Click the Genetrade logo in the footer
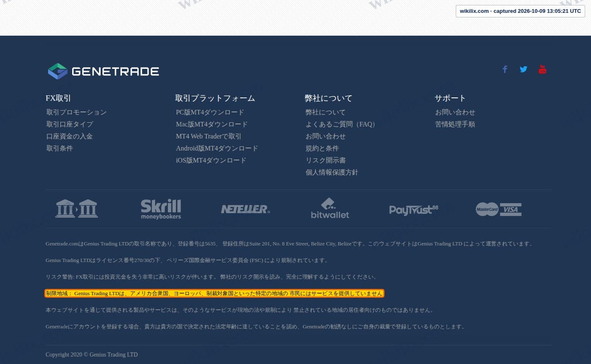This screenshot has height=364, width=591. click(x=103, y=71)
